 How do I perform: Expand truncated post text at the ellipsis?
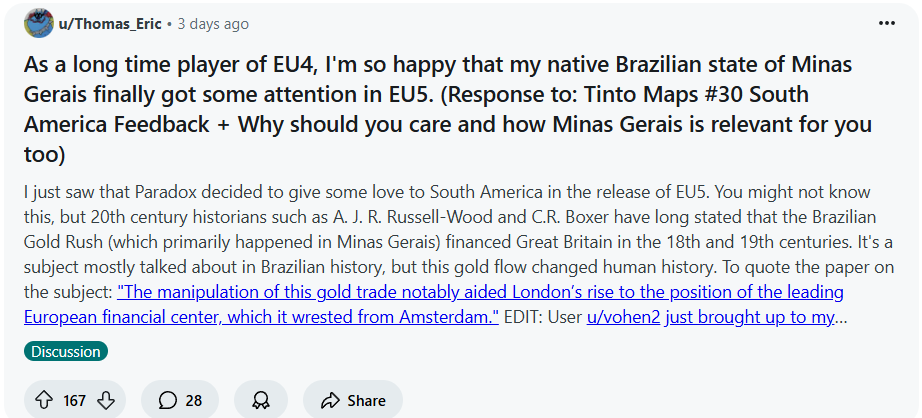pyautogui.click(x=841, y=316)
